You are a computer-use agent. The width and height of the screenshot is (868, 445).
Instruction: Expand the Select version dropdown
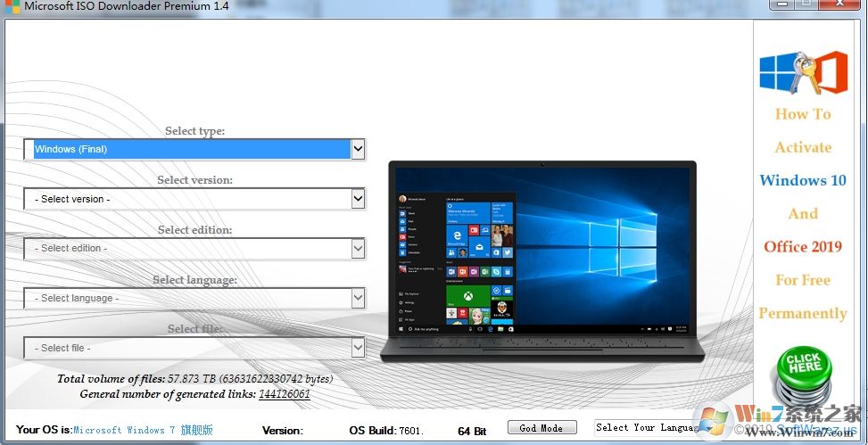pyautogui.click(x=358, y=199)
